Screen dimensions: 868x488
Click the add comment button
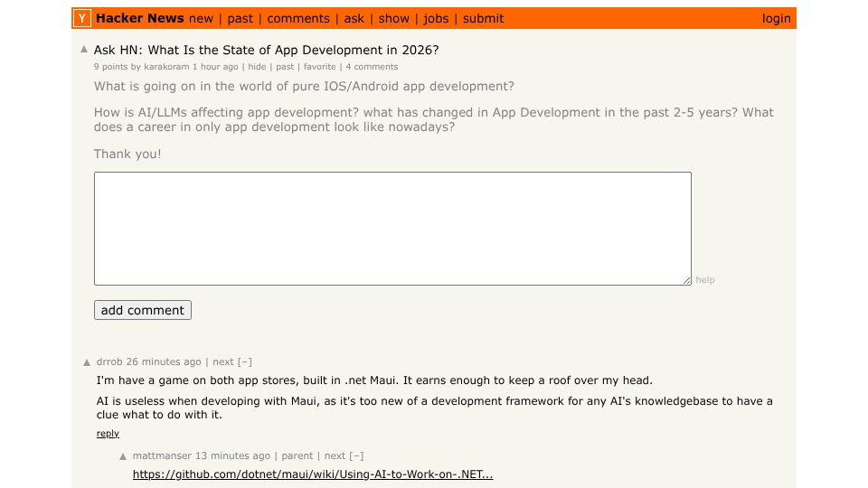pyautogui.click(x=143, y=310)
